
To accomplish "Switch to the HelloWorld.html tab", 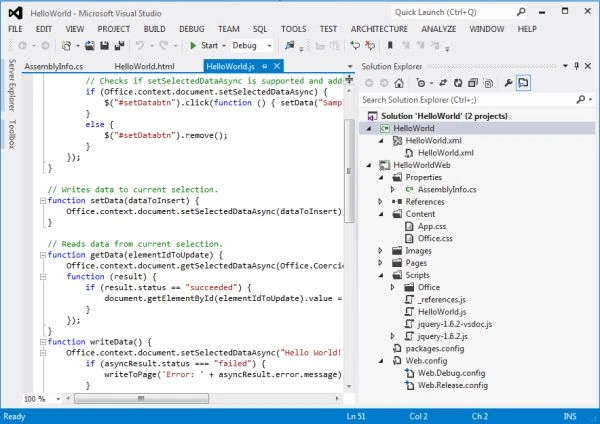I will (x=144, y=66).
